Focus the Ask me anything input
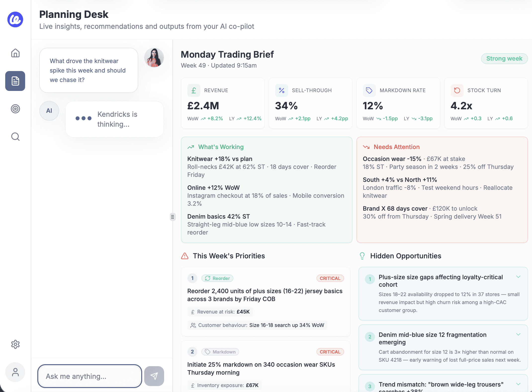 [x=89, y=376]
